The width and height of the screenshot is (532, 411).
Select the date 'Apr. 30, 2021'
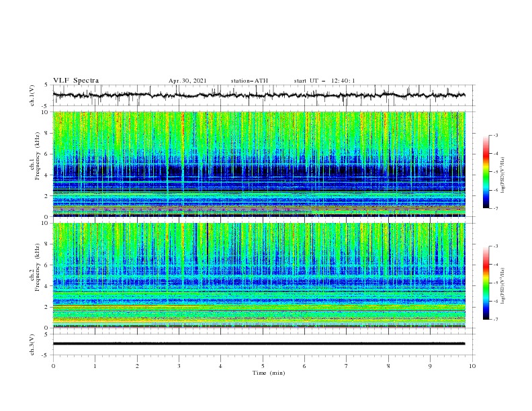[187, 81]
